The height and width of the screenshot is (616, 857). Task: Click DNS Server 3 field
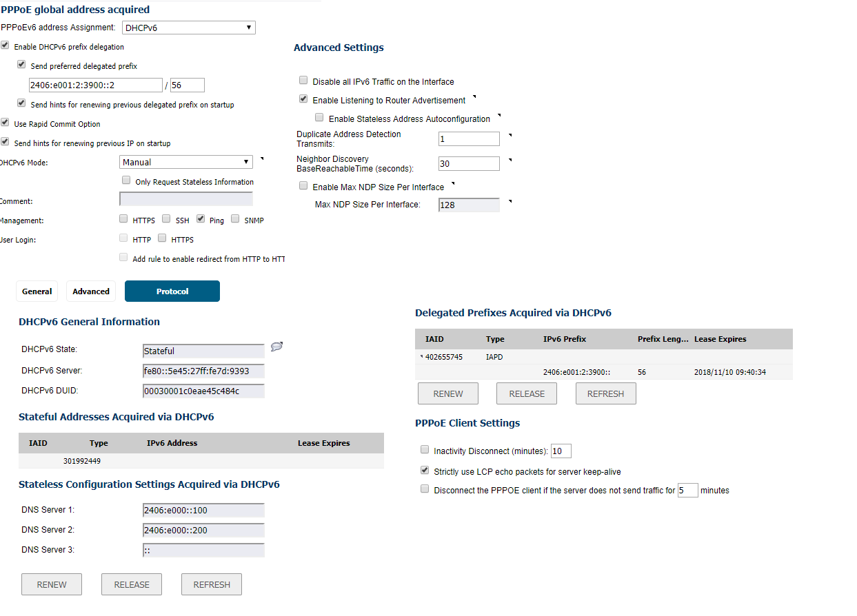203,550
